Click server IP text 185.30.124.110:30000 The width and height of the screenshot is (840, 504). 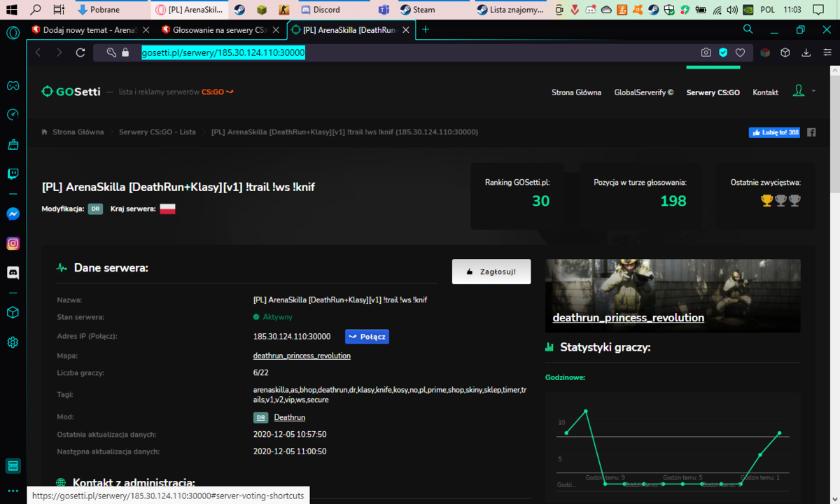point(292,336)
